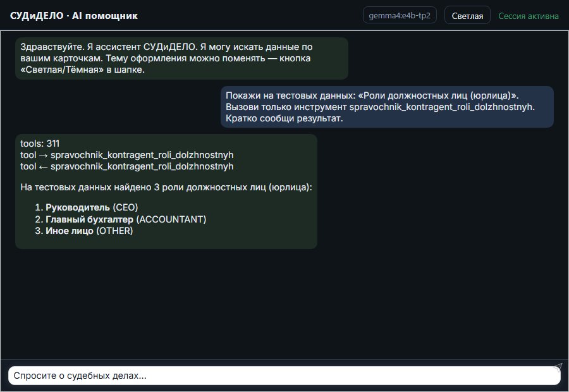569x392 pixels.
Task: Click the tools: 311 line
Action: tap(40, 144)
